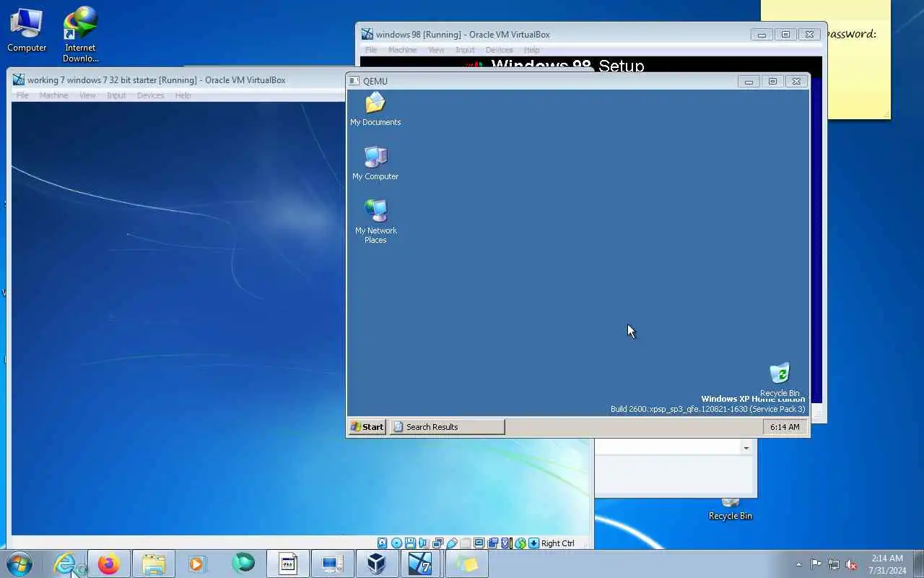The image size is (924, 578).
Task: Open Devices menu in windows 98 VirtualBox window
Action: [499, 50]
